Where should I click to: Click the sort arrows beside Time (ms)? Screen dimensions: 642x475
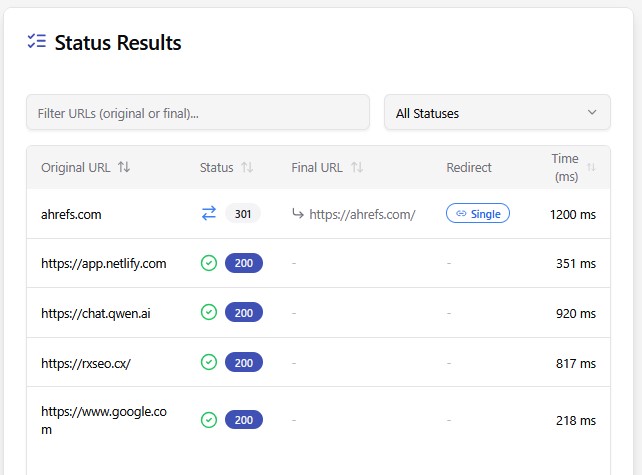click(591, 168)
